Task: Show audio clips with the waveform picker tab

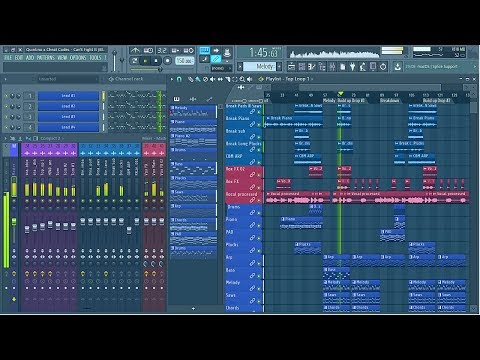Action: [193, 99]
